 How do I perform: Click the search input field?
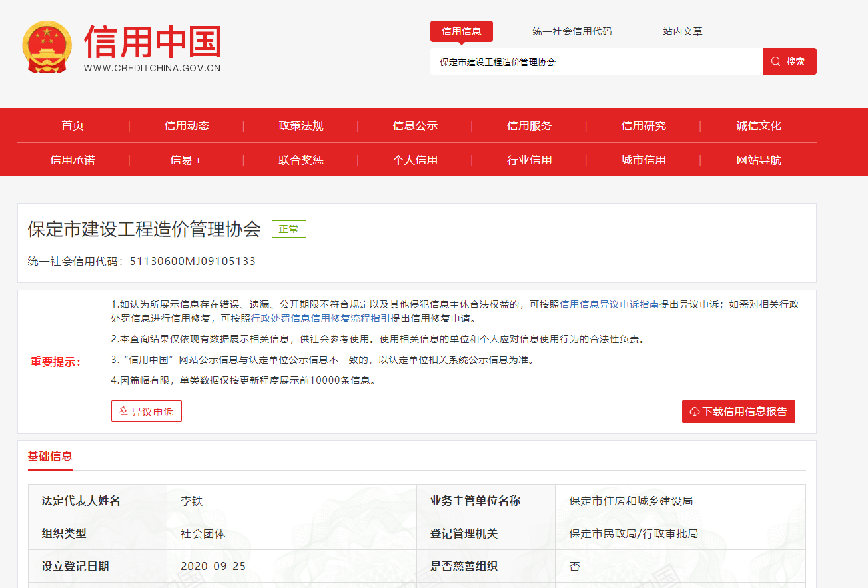tap(597, 61)
